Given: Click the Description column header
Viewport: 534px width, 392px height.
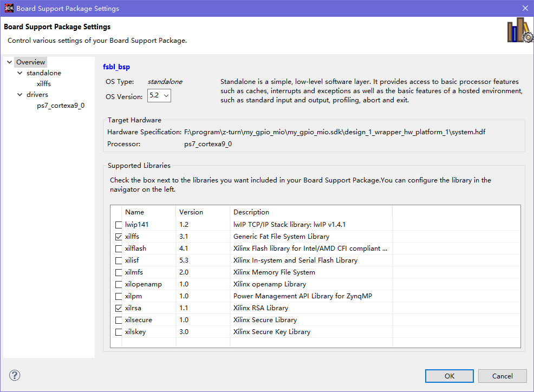Looking at the screenshot, I should (x=251, y=212).
